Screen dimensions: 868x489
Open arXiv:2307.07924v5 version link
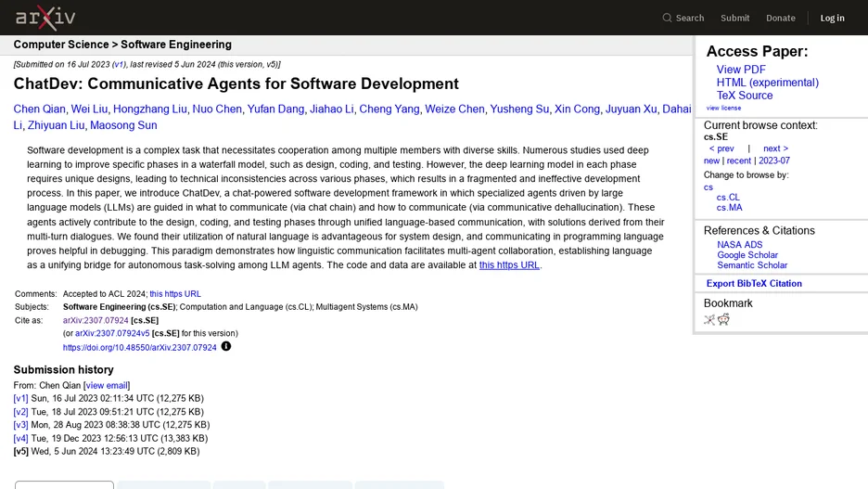click(112, 333)
